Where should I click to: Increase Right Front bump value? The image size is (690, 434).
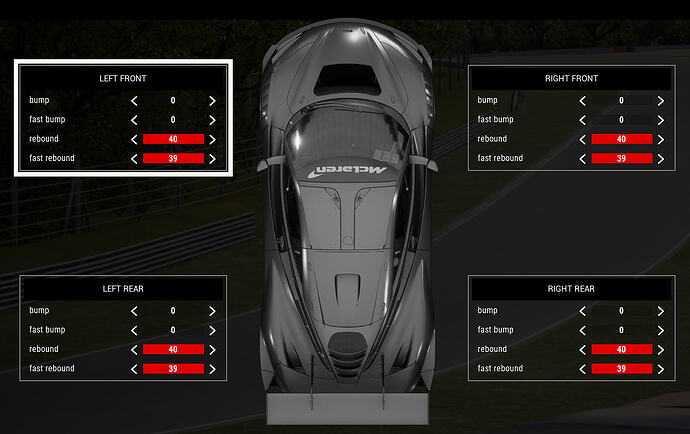[661, 101]
